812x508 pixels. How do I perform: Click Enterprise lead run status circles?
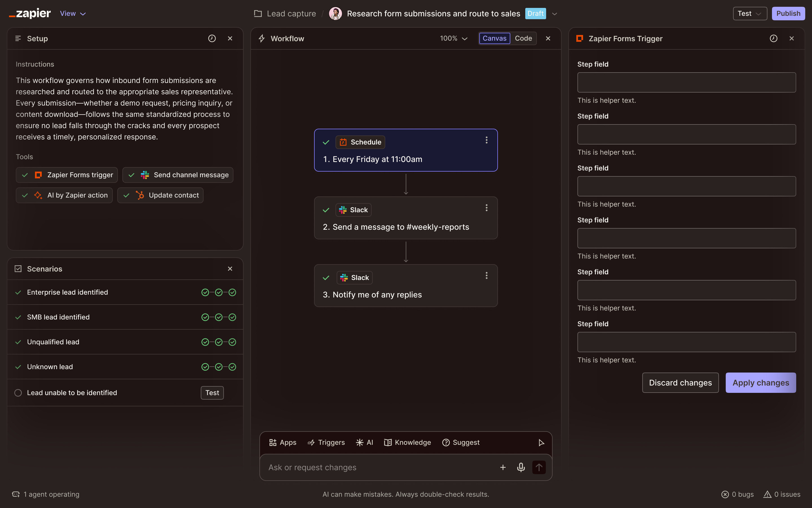219,292
